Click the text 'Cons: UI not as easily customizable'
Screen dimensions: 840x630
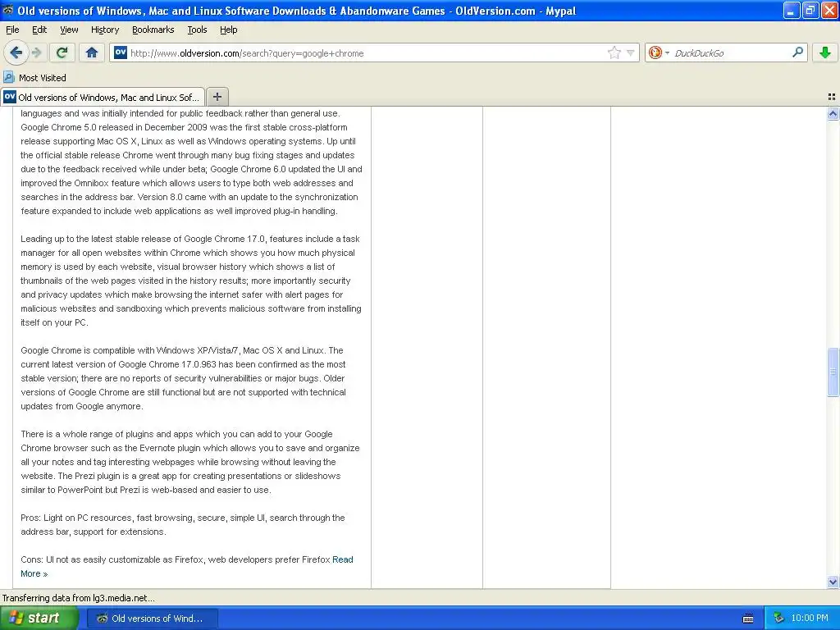tap(96, 559)
